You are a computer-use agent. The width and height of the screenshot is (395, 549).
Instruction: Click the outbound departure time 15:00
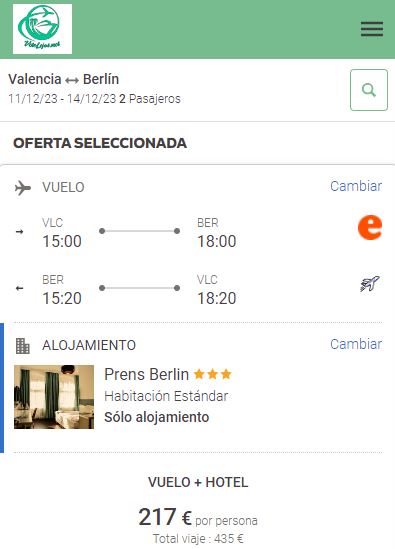[x=62, y=241]
